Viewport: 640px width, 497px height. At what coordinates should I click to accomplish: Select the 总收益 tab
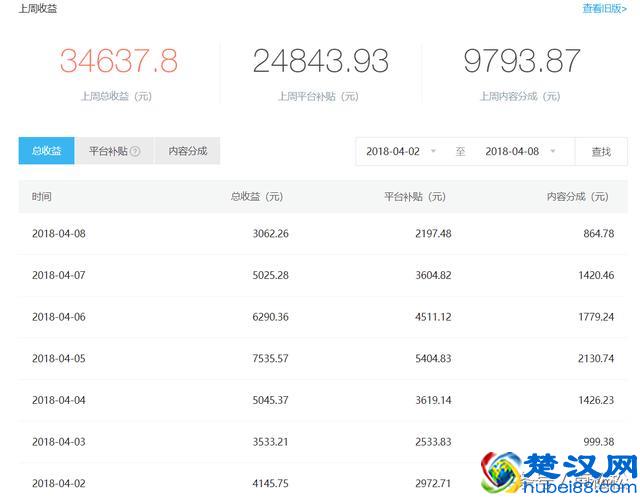(x=47, y=151)
